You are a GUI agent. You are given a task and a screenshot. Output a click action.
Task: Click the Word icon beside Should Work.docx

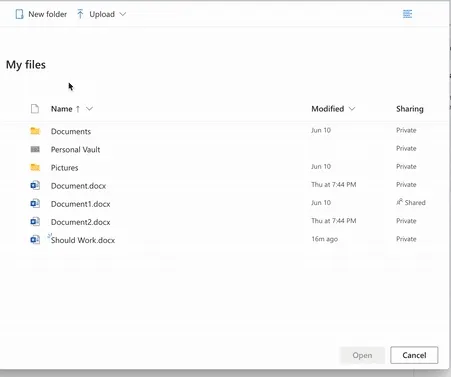point(35,239)
